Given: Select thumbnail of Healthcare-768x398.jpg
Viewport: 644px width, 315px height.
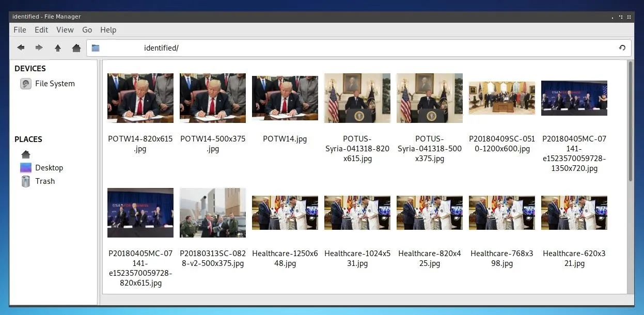Looking at the screenshot, I should [x=502, y=213].
